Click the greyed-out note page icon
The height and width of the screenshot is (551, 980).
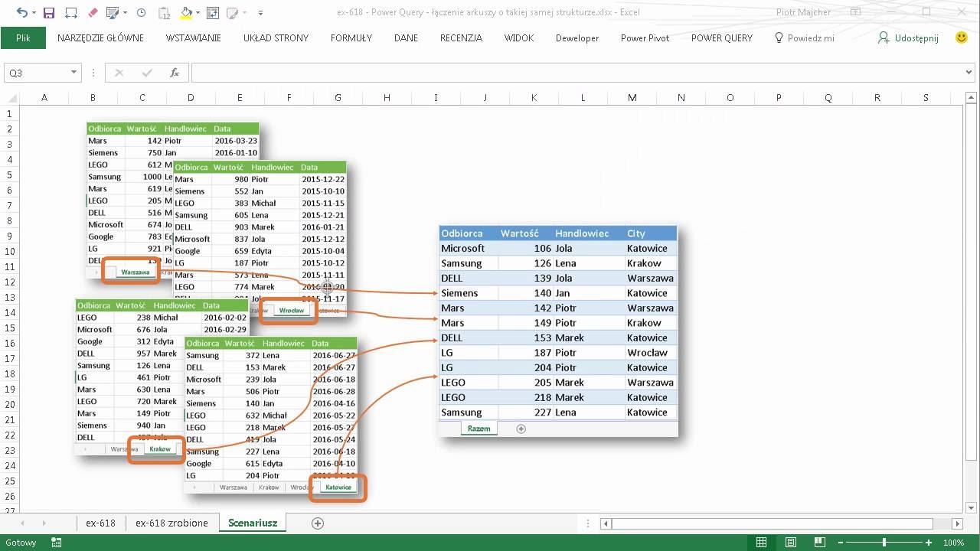click(x=232, y=13)
